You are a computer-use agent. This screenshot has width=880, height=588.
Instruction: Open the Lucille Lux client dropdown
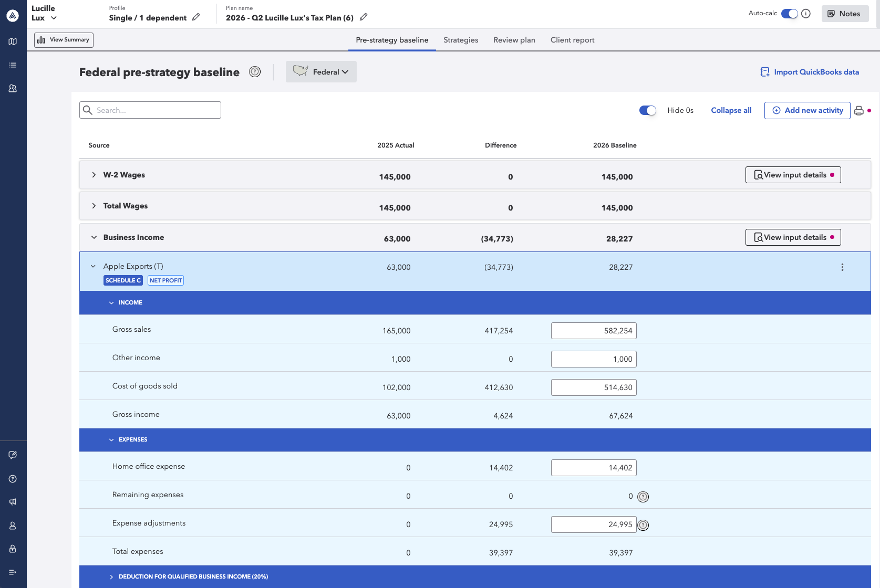click(44, 13)
